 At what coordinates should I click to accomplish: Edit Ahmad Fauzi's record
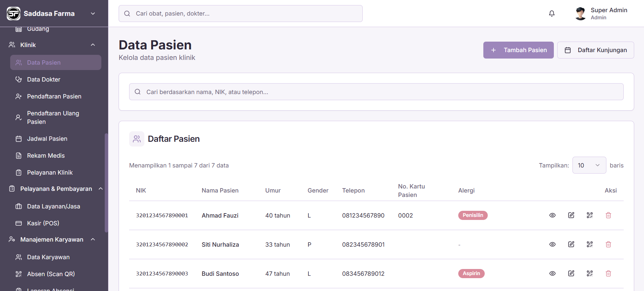pyautogui.click(x=571, y=215)
